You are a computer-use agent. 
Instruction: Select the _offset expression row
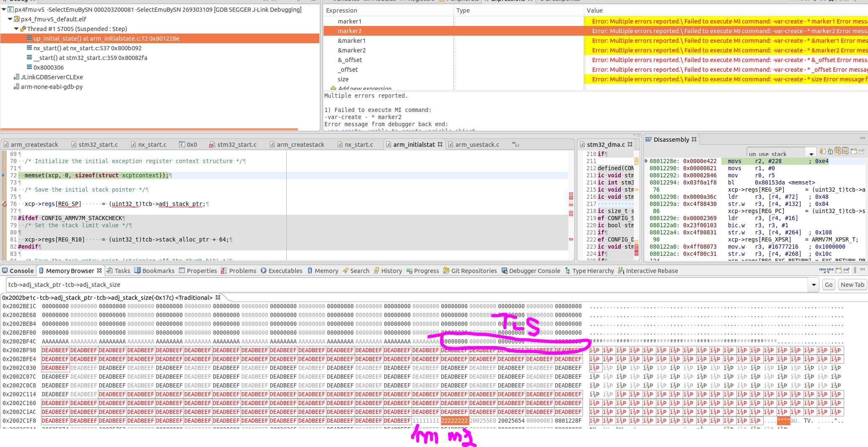(595, 70)
